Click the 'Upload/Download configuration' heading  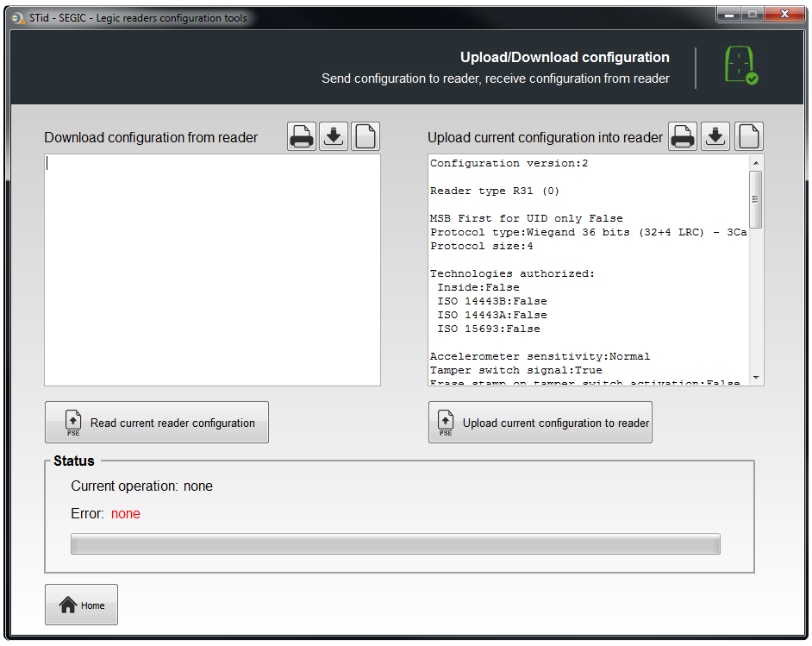tap(565, 57)
